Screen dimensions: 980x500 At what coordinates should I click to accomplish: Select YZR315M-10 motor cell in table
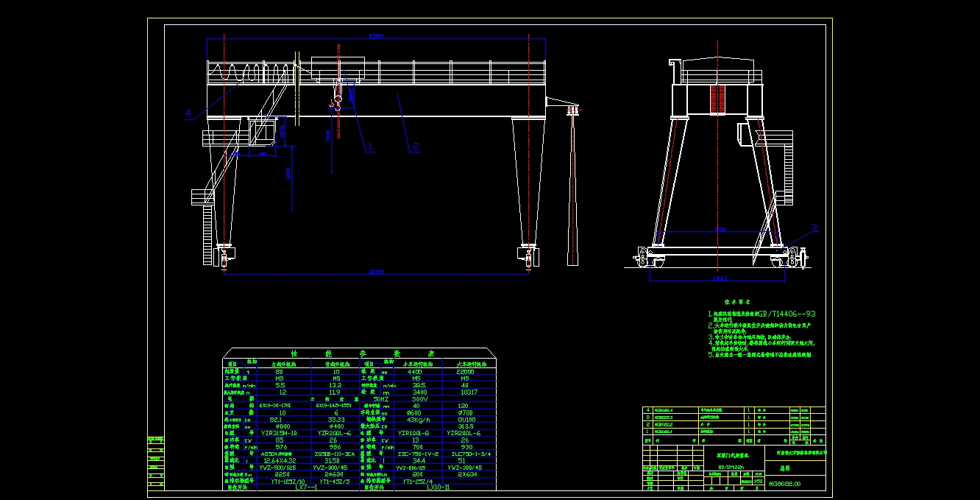click(x=279, y=434)
